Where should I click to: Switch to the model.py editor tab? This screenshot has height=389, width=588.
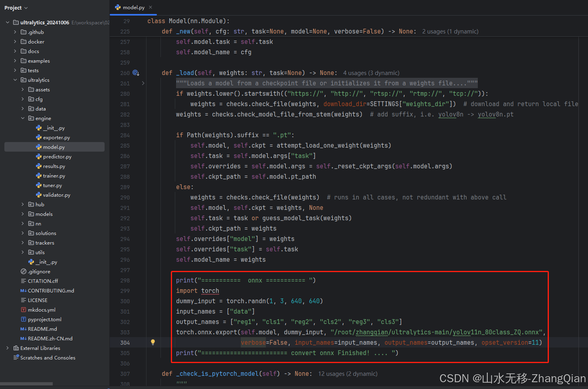point(134,7)
